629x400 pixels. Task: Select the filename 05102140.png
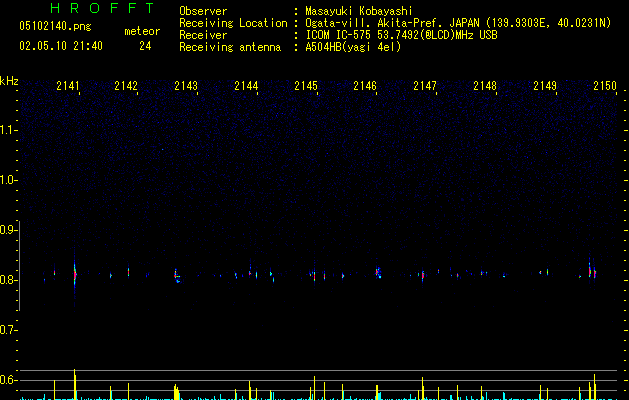click(55, 27)
